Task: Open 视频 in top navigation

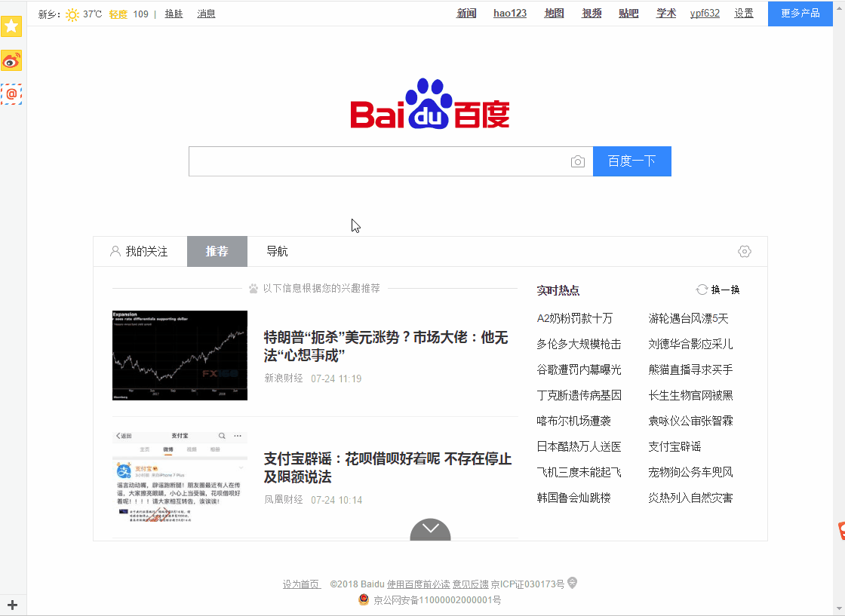Action: pyautogui.click(x=591, y=14)
